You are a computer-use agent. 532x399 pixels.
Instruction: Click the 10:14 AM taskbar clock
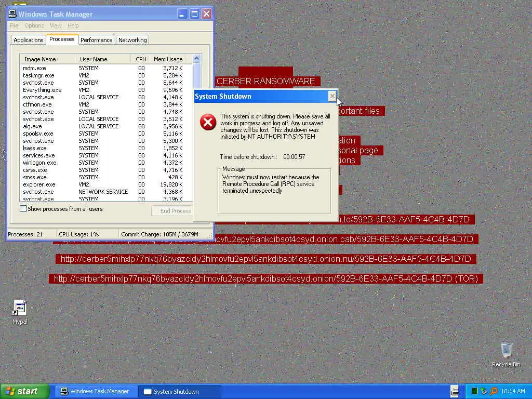tap(513, 391)
